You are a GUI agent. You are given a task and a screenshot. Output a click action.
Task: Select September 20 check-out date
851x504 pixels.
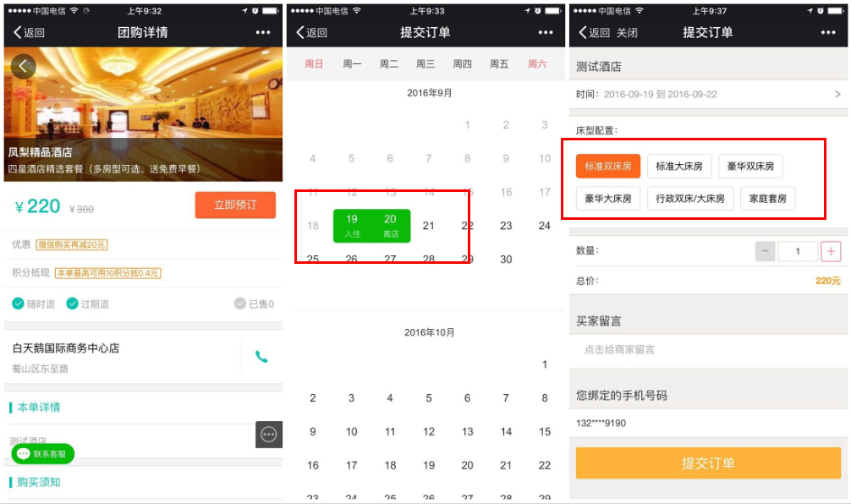[390, 226]
